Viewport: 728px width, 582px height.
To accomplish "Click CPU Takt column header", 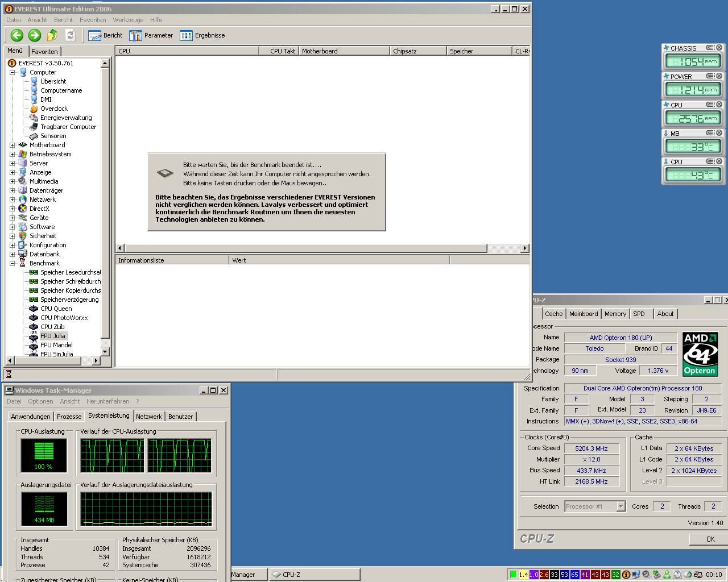I will pos(279,51).
